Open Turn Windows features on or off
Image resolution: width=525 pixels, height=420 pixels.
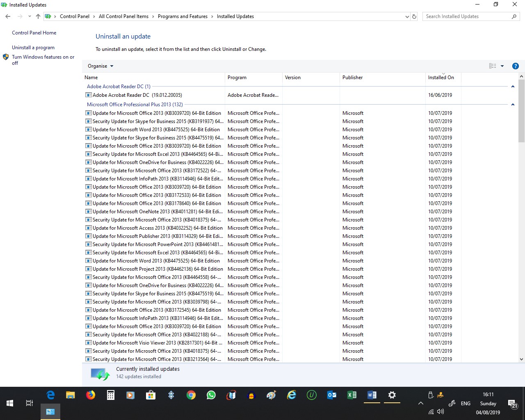(43, 60)
